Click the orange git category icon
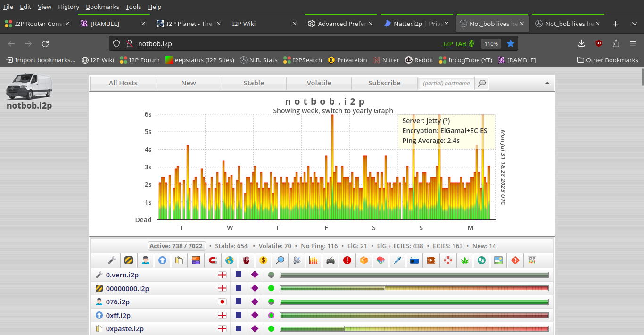The height and width of the screenshot is (335, 644). 515,260
